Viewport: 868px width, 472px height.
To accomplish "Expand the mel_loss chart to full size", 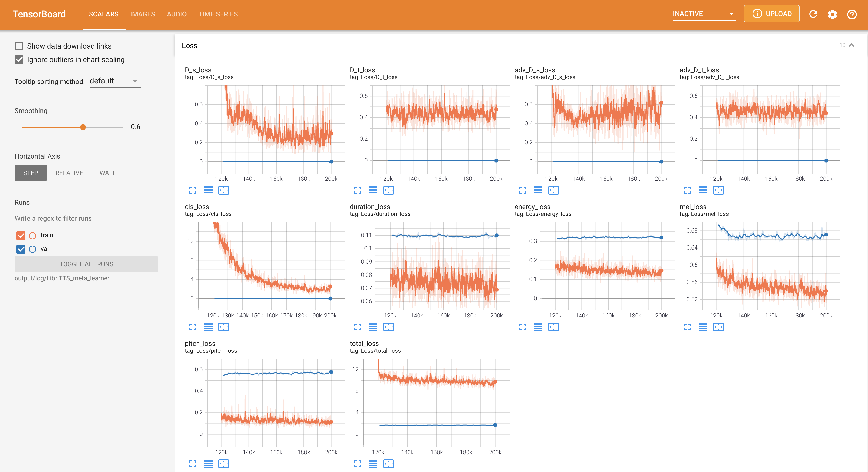I will click(x=688, y=327).
